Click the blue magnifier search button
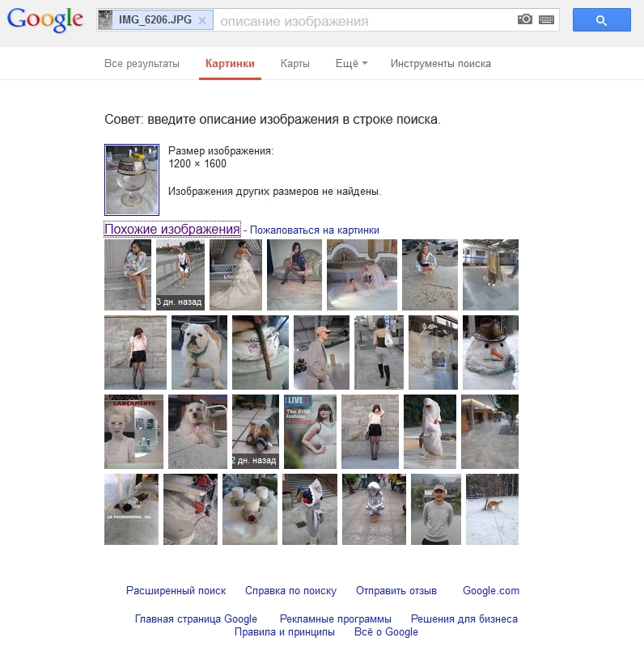Screen dimensions: 644x667 [x=601, y=20]
